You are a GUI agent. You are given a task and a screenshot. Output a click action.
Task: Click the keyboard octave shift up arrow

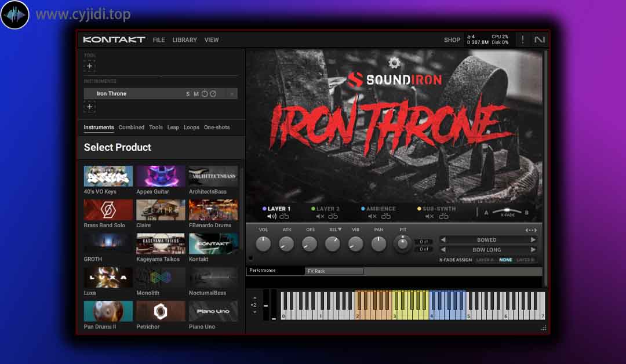click(254, 298)
